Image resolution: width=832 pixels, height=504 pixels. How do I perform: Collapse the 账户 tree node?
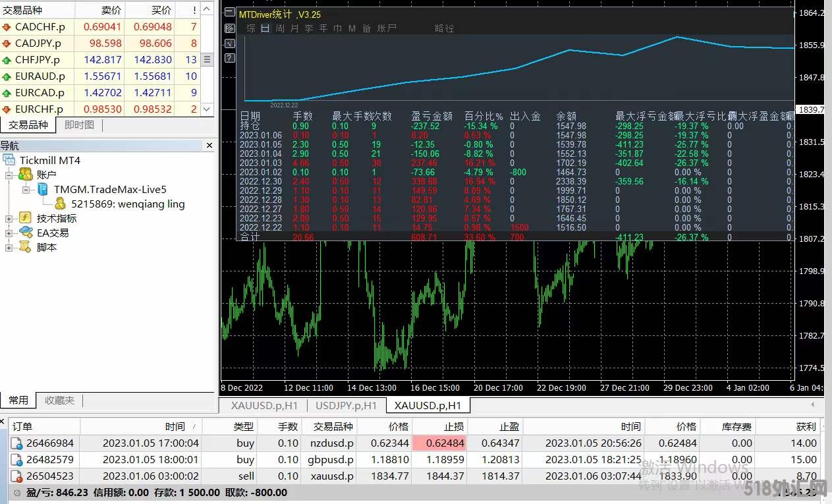pyautogui.click(x=9, y=175)
